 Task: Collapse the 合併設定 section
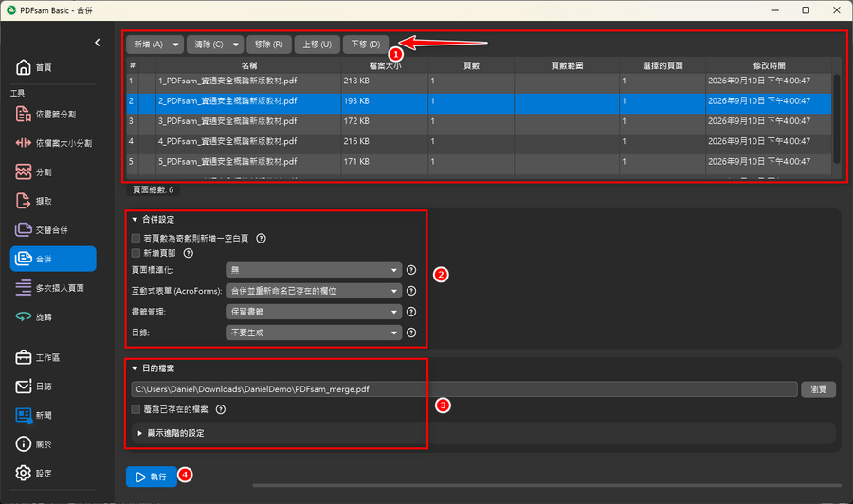pyautogui.click(x=135, y=219)
